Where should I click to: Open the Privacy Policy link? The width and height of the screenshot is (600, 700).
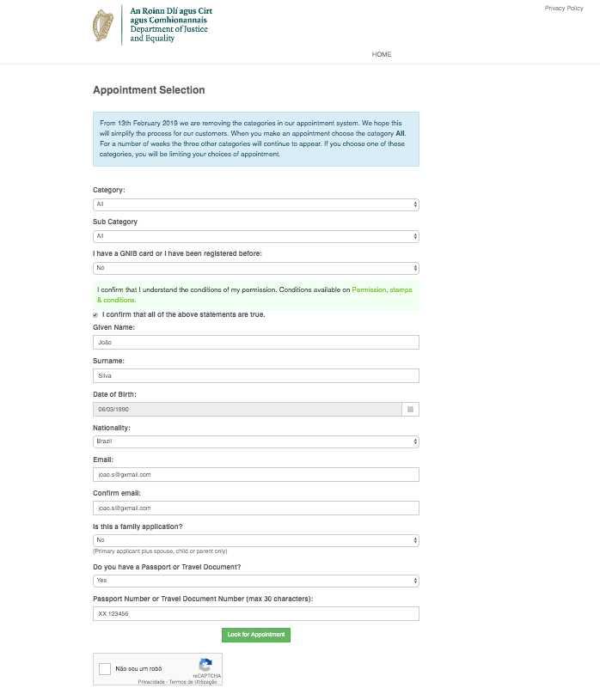coord(564,8)
